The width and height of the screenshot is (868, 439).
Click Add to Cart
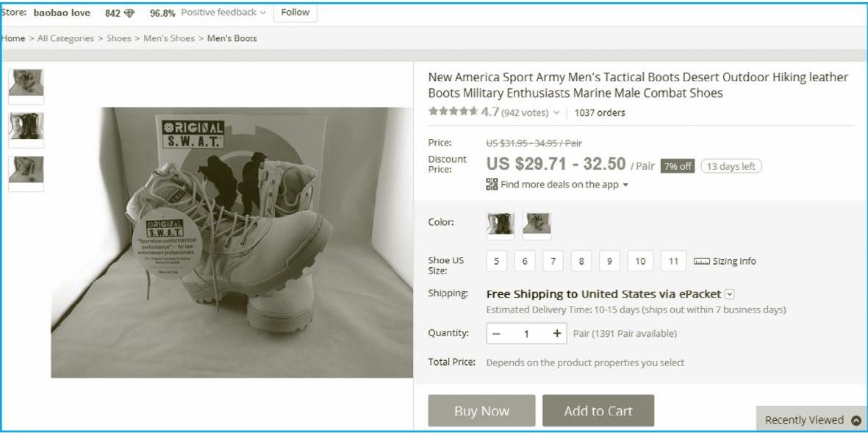598,411
